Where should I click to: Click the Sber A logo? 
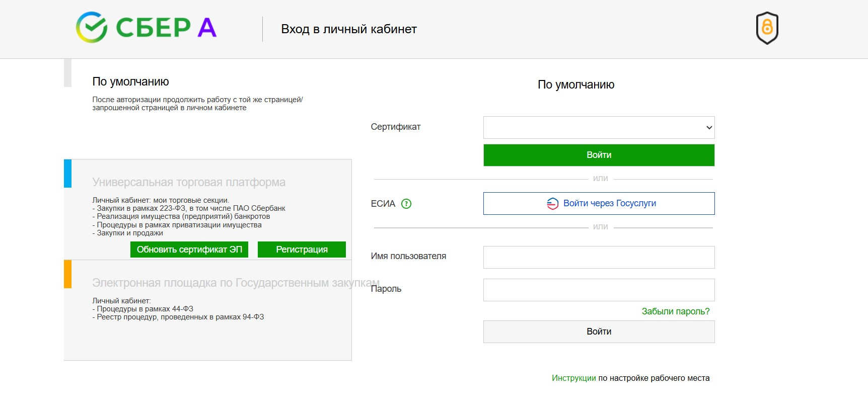coord(146,28)
